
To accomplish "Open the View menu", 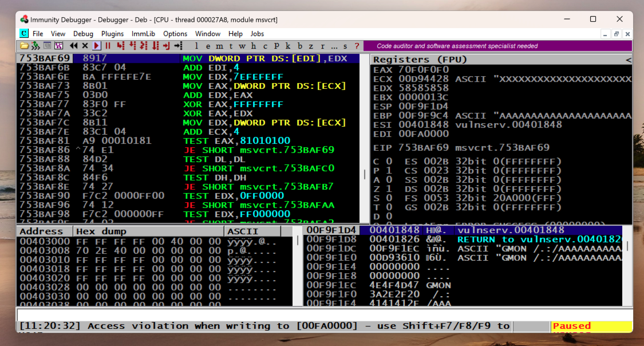I will point(58,34).
